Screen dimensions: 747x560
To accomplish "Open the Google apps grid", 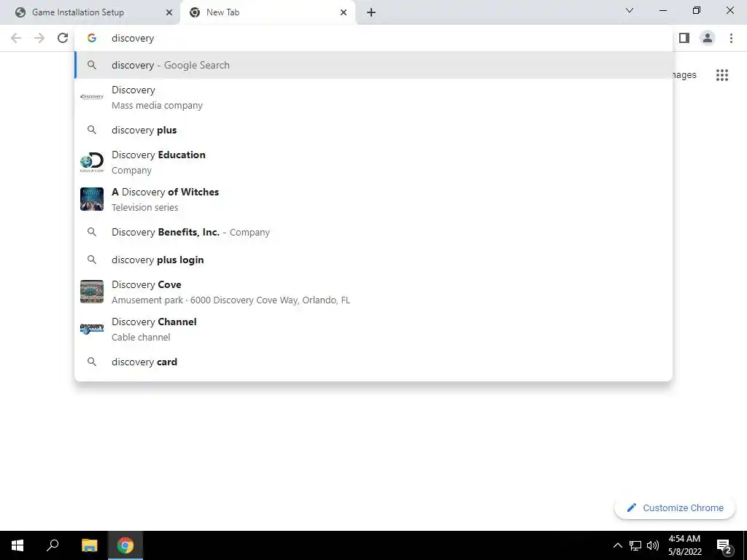I will point(721,75).
